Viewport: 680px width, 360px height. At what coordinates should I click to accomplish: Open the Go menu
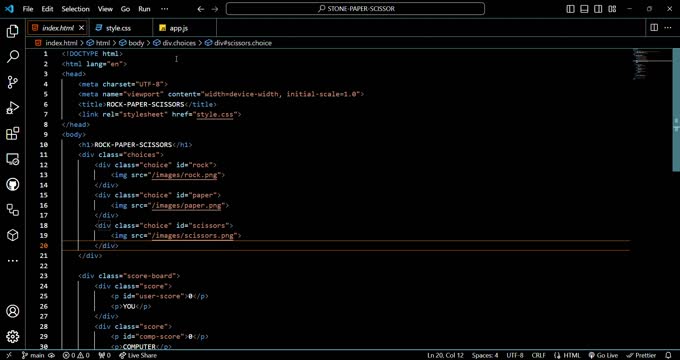pos(125,9)
